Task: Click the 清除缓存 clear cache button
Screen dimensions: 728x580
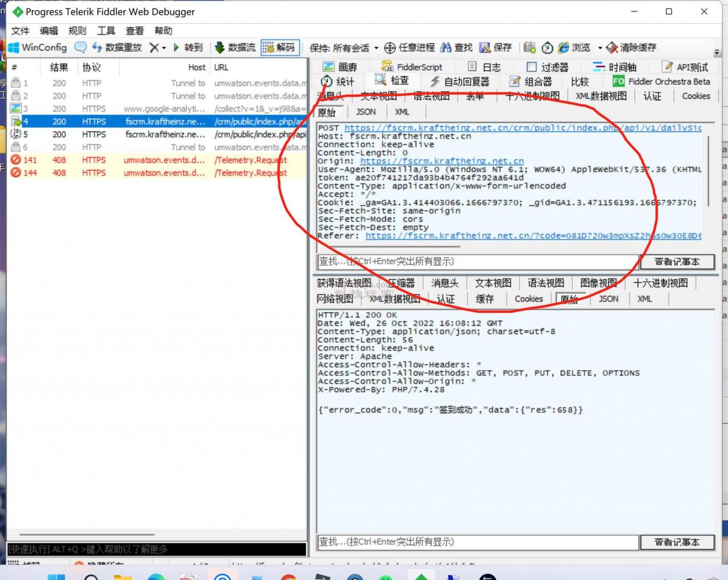Action: [632, 47]
